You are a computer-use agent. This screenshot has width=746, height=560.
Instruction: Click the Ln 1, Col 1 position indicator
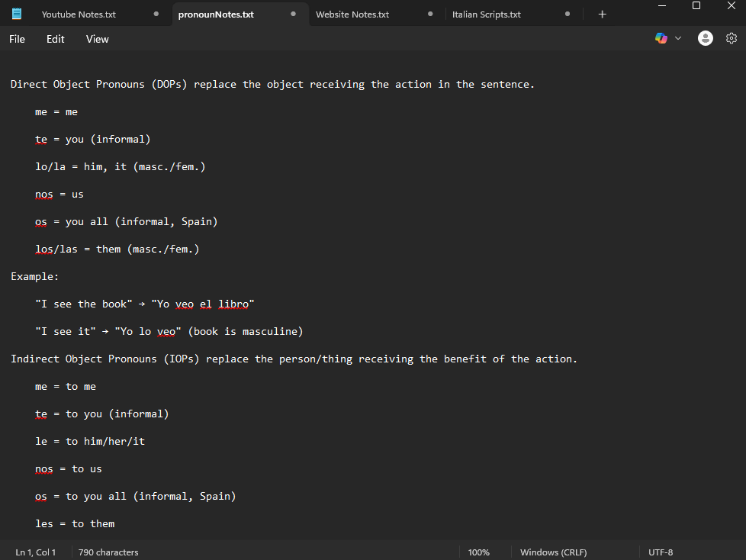pyautogui.click(x=36, y=552)
